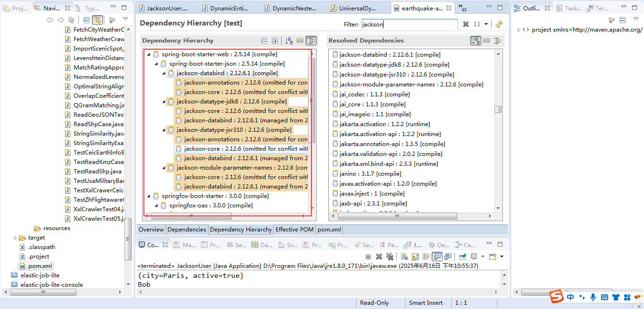This screenshot has width=644, height=309.
Task: Toggle Scroll Lock in Console
Action: click(x=415, y=257)
